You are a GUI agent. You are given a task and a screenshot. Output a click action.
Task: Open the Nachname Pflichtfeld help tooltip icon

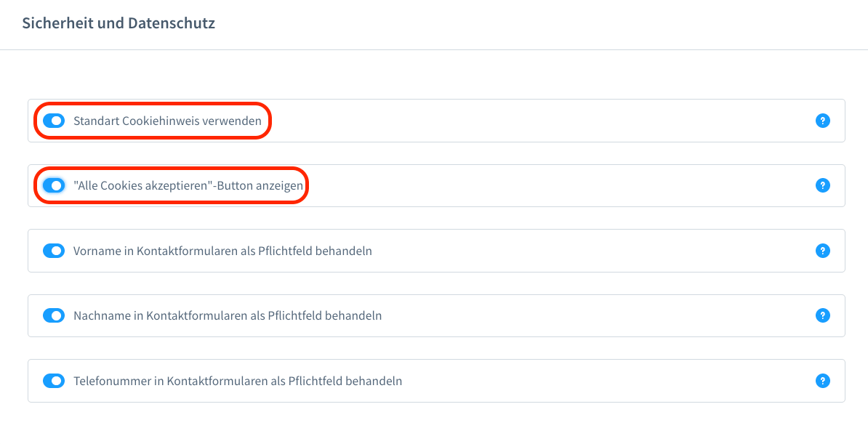tap(822, 315)
